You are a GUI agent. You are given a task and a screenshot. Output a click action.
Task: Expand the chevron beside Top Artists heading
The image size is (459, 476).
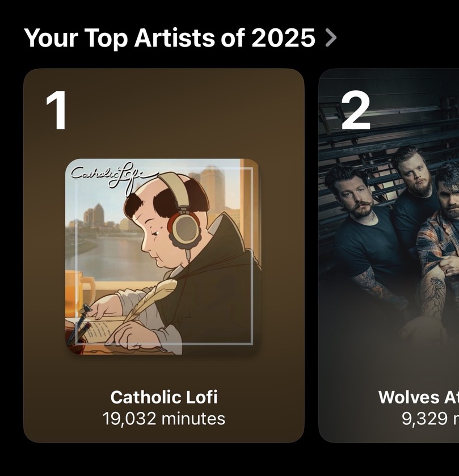[331, 37]
